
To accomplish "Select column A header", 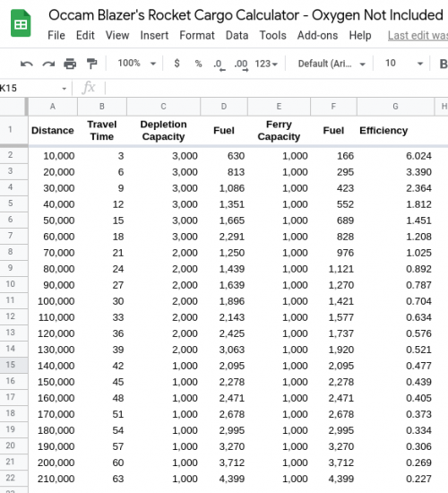I will coord(53,107).
